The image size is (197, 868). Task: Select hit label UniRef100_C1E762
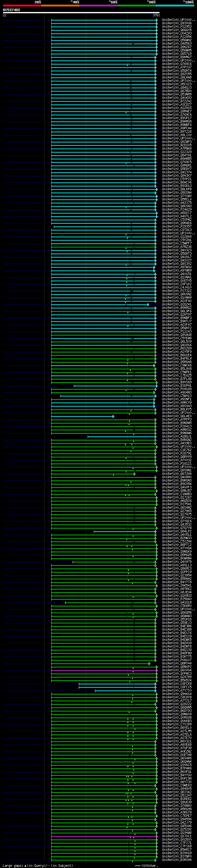pos(177,450)
